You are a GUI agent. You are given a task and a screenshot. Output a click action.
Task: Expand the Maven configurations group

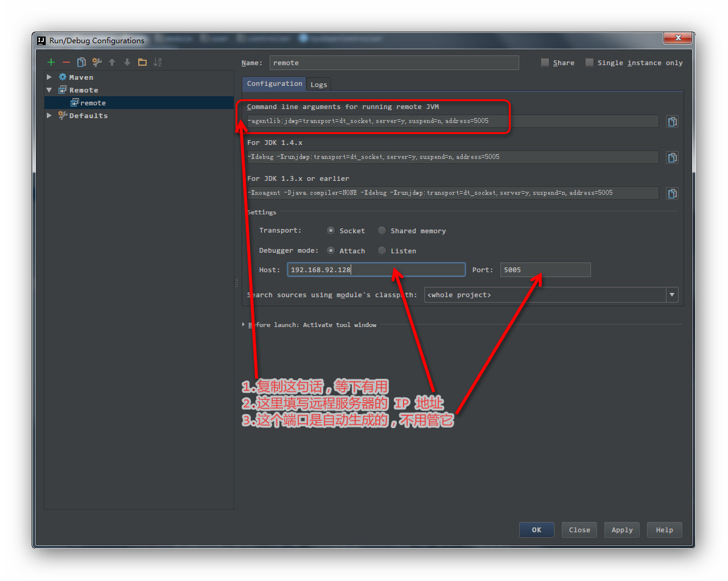click(x=49, y=77)
